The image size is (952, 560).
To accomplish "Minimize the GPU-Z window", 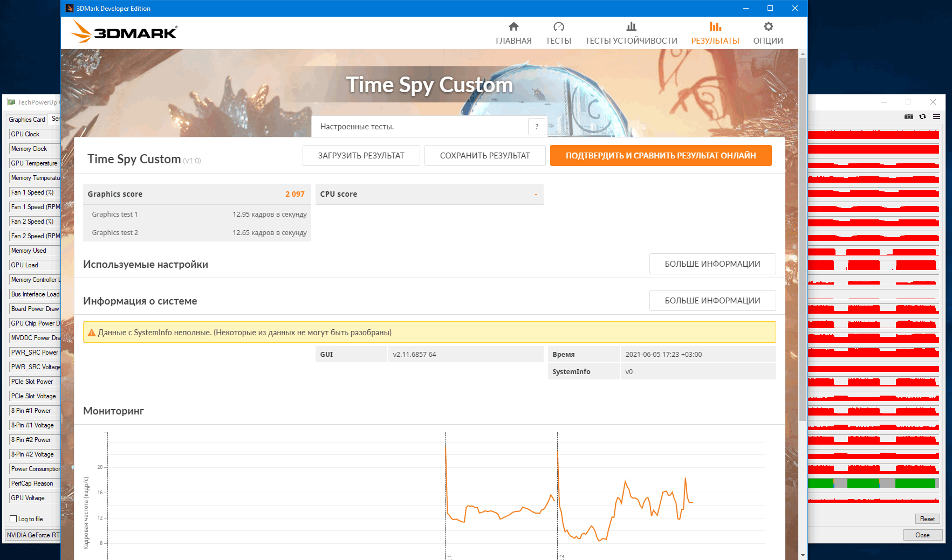I will (x=884, y=102).
